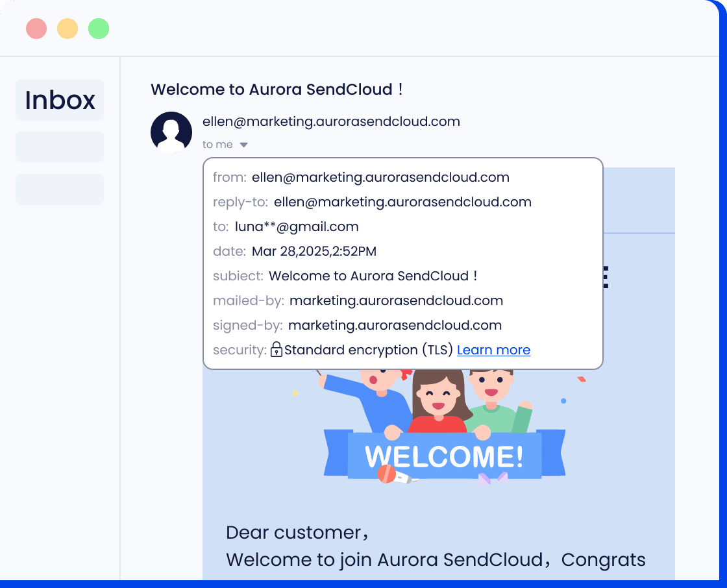Click recipient luna**@gmail.com
The width and height of the screenshot is (727, 588).
(x=297, y=227)
